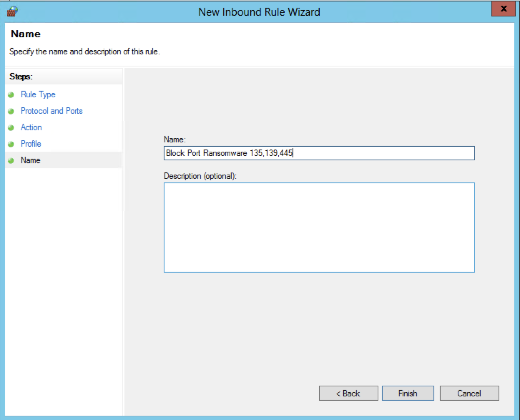Open the Protocol and Ports step
Viewport: 520px width, 420px height.
tap(51, 111)
